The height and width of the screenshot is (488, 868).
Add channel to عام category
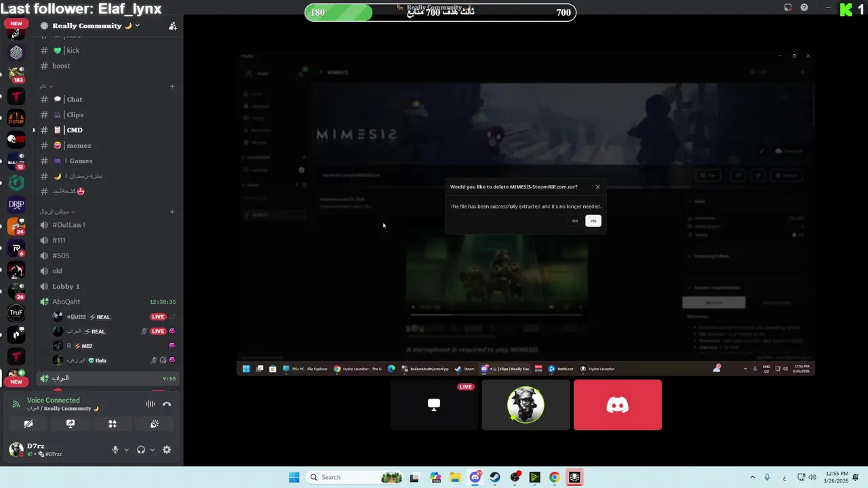(x=172, y=86)
